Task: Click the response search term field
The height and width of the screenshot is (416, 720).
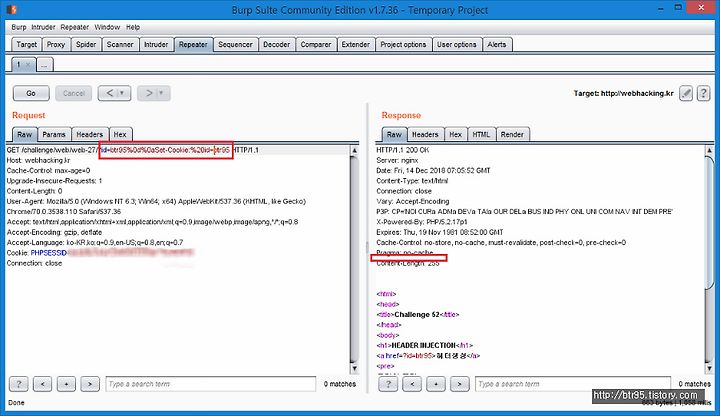Action: [x=573, y=383]
